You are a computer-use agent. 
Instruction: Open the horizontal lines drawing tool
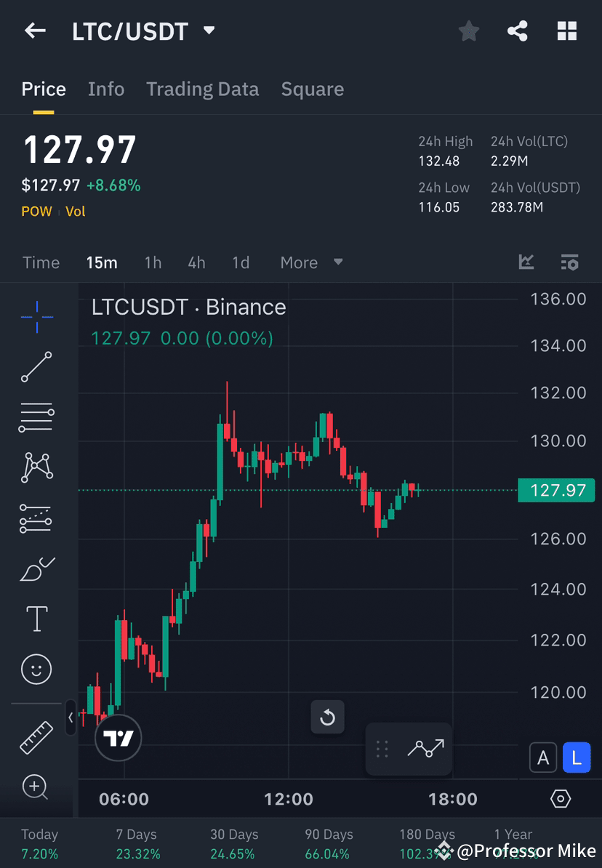(36, 417)
